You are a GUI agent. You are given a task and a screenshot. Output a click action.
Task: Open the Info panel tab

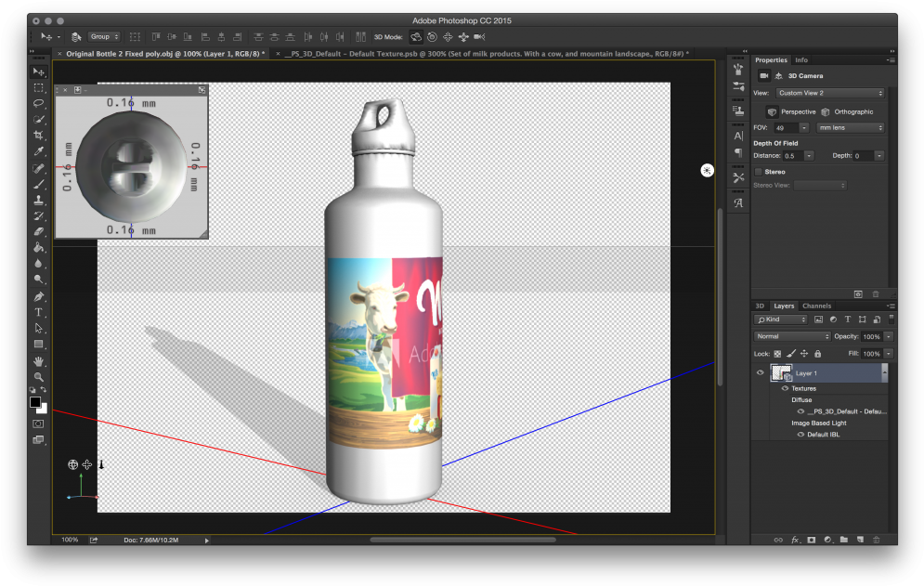[x=801, y=60]
